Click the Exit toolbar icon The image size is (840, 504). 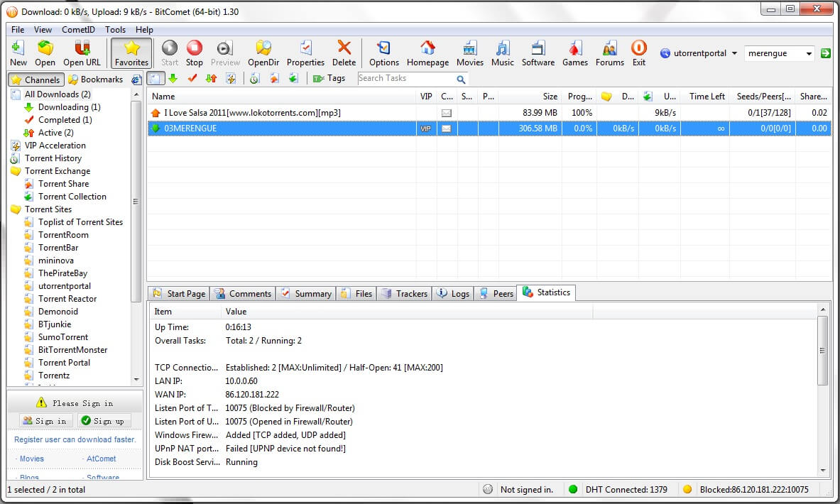click(x=638, y=53)
